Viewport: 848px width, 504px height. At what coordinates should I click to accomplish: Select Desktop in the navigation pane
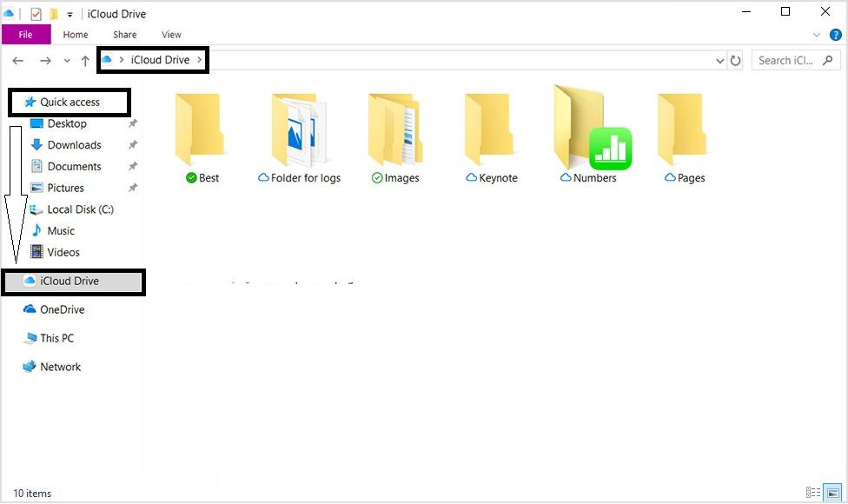(x=67, y=124)
